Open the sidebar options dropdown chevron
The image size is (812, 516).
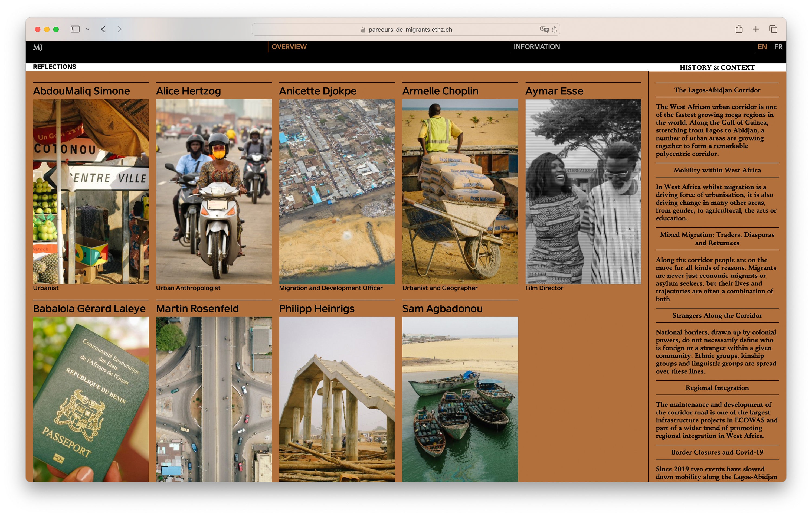[x=88, y=29]
